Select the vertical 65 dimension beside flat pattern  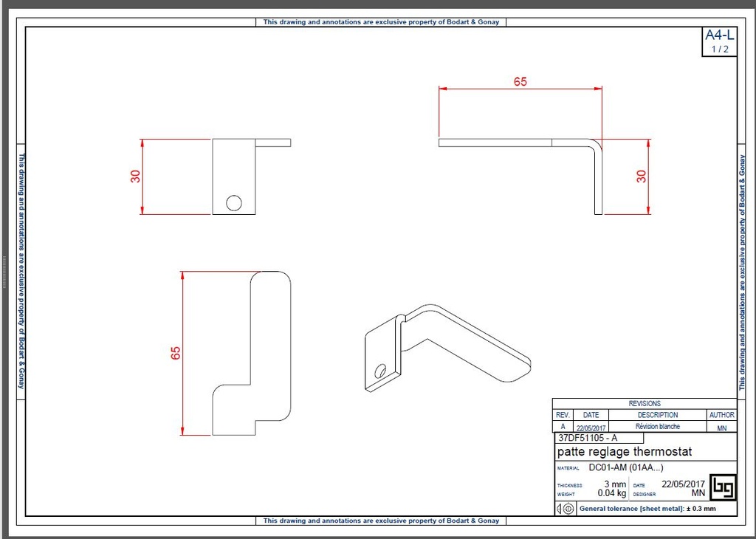coord(176,353)
